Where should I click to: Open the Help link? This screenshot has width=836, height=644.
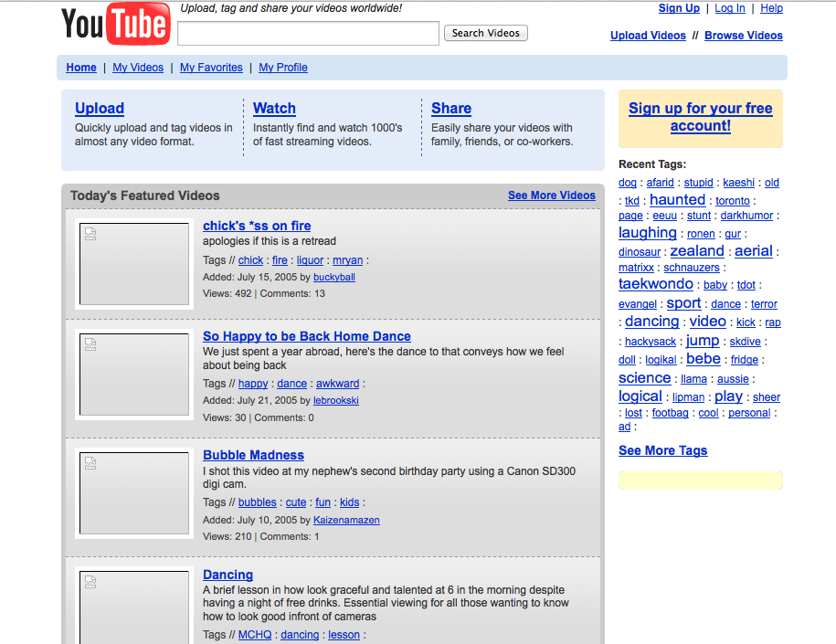tap(772, 7)
